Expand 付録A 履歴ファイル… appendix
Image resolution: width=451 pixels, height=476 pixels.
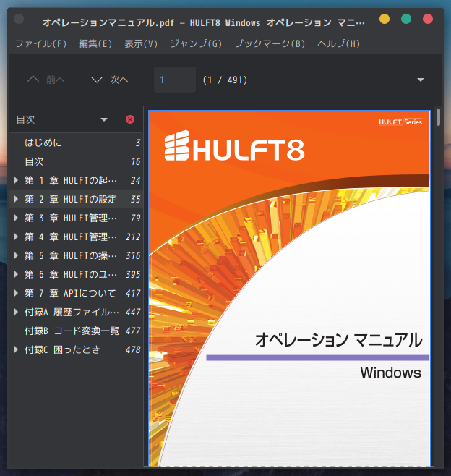[16, 312]
